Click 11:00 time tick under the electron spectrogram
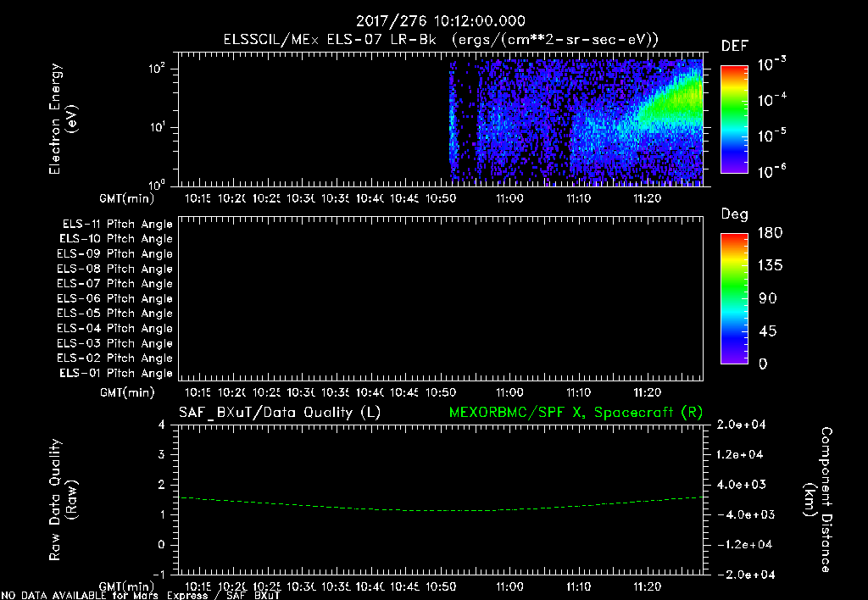 tap(509, 198)
